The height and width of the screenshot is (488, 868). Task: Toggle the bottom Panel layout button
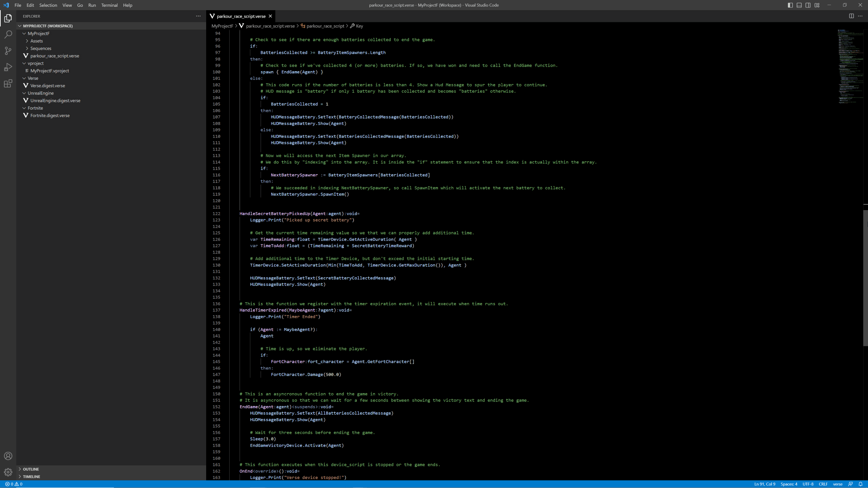tap(799, 5)
